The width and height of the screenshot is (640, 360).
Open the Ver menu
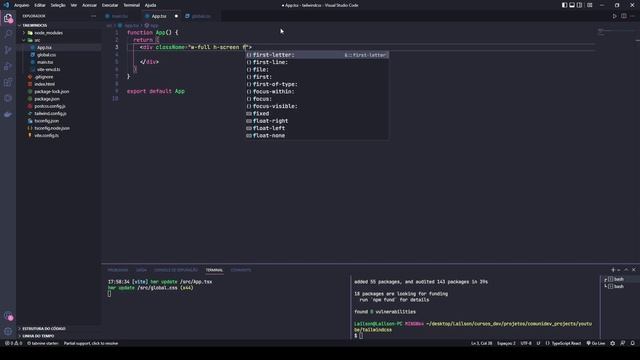[74, 5]
